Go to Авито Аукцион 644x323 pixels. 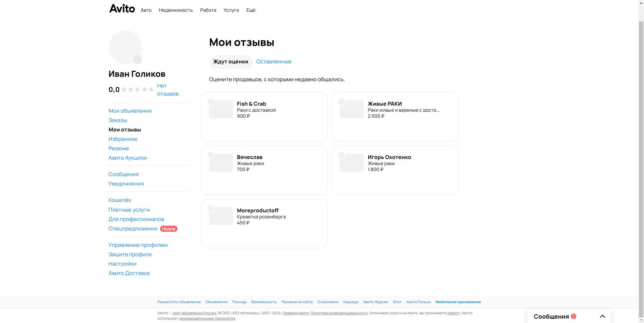(127, 158)
